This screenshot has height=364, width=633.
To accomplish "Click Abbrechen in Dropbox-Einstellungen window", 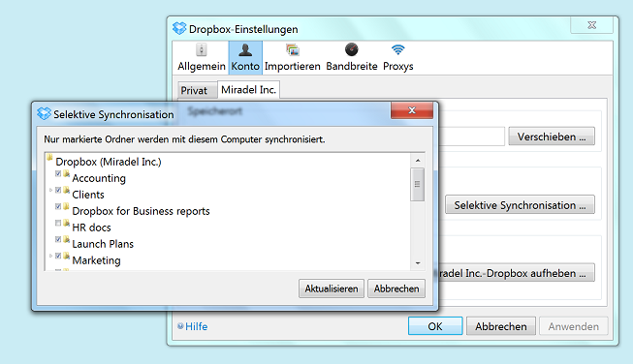I will (x=501, y=325).
